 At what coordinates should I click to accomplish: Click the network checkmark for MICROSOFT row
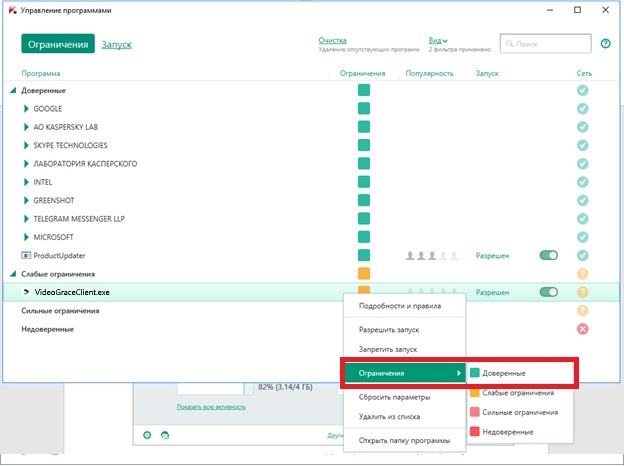(x=583, y=237)
